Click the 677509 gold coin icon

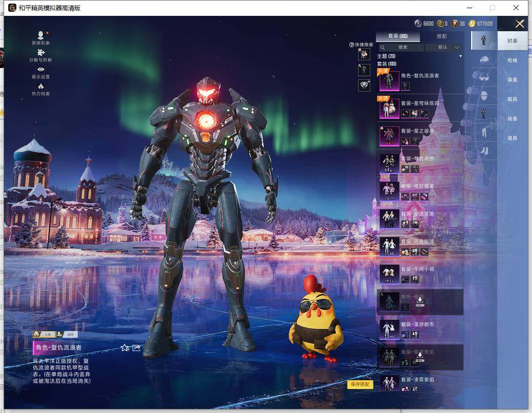[472, 24]
